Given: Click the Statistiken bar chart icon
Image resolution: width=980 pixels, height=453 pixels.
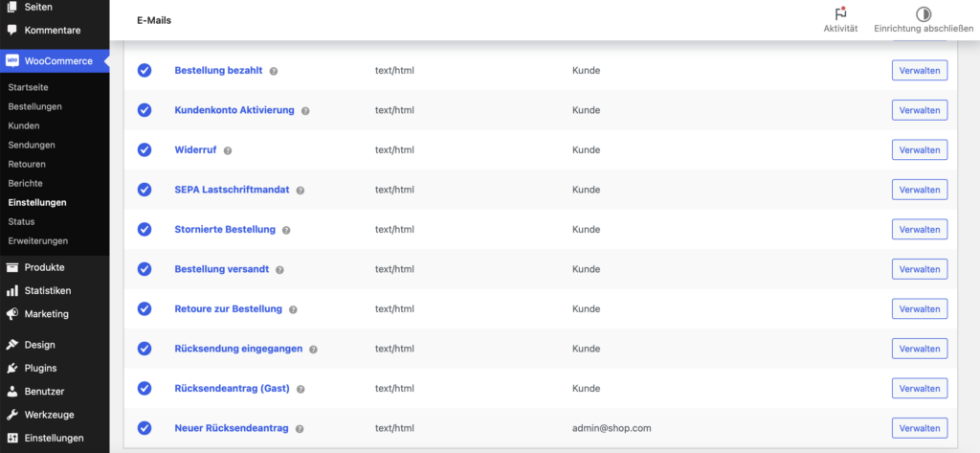Looking at the screenshot, I should (11, 290).
